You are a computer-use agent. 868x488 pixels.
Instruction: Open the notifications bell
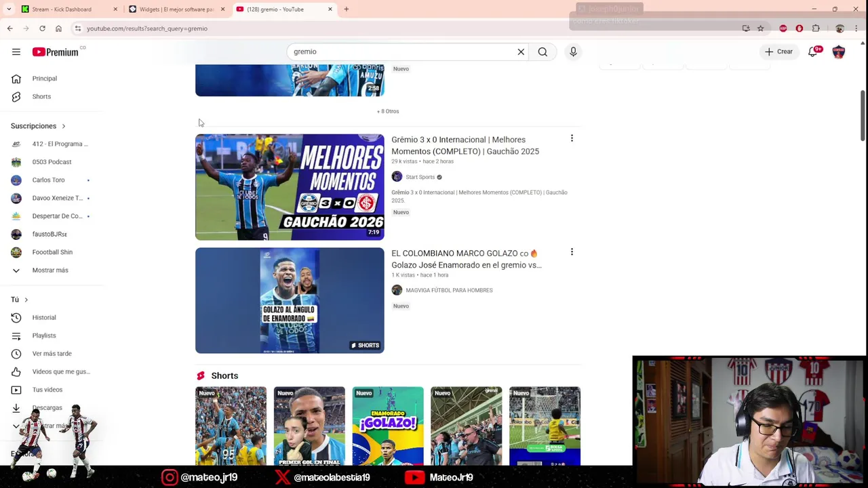point(813,52)
